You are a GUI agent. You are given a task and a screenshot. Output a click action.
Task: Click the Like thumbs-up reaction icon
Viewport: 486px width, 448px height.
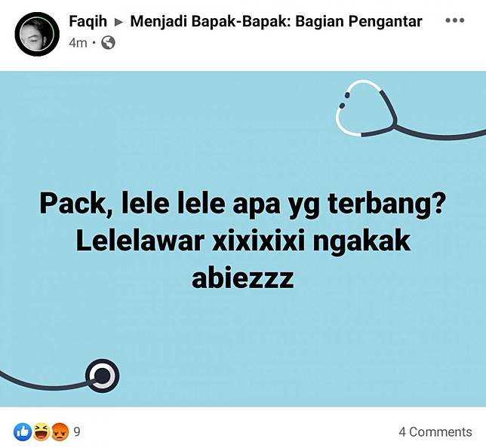(x=23, y=432)
